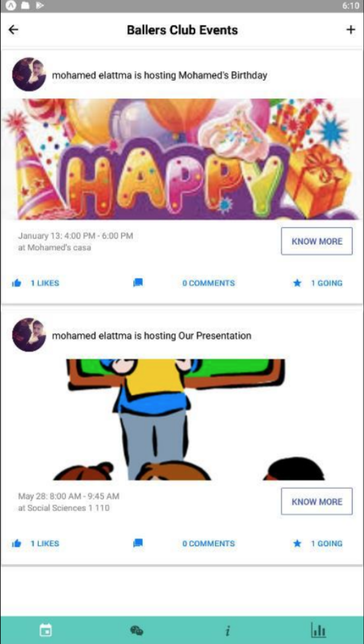Viewport: 364px width, 644px height.
Task: Open the Happy birthday banner image
Action: click(182, 159)
